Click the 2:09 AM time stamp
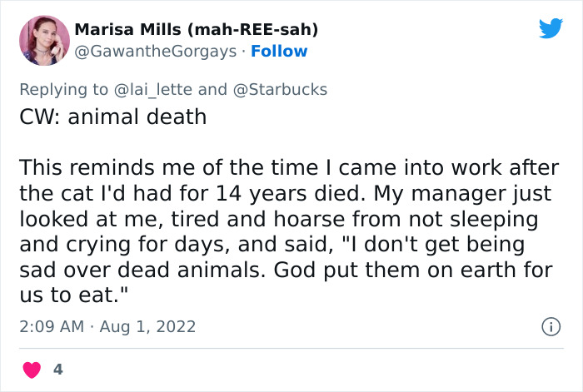 click(51, 326)
